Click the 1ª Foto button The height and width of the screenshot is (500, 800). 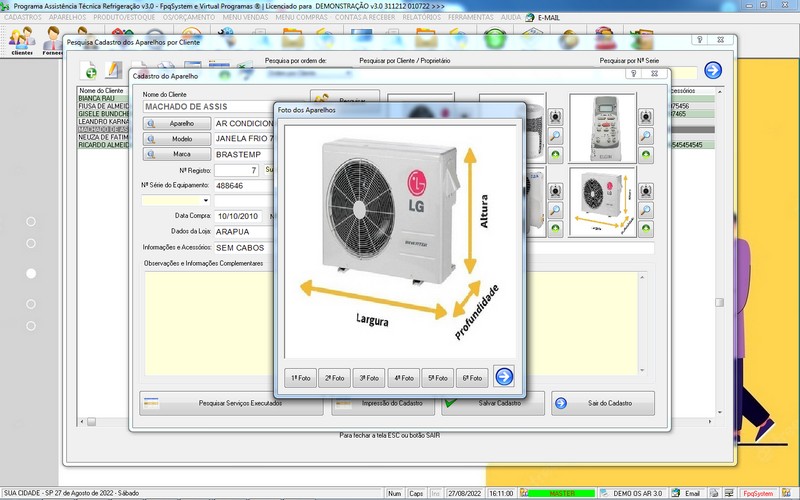(301, 378)
